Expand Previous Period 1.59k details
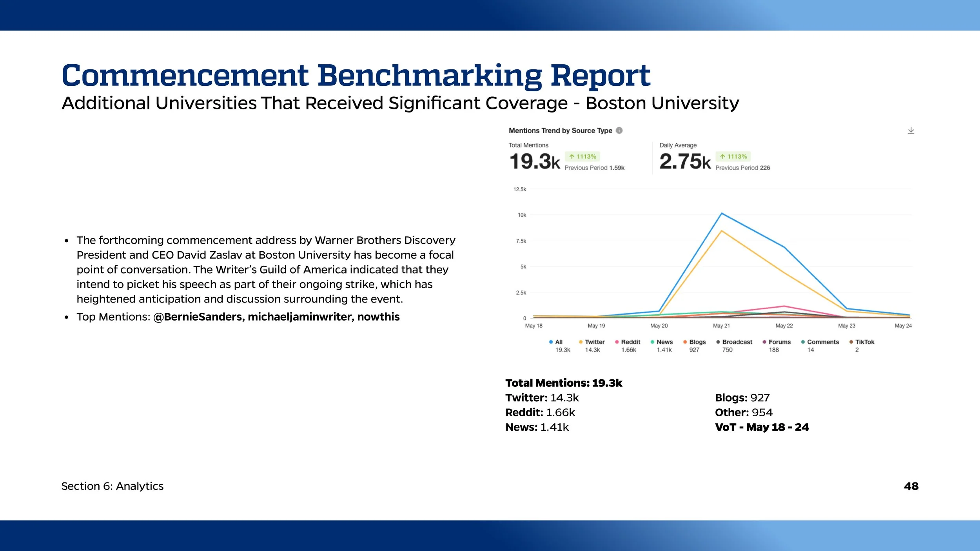Viewport: 980px width, 551px height. (x=595, y=167)
